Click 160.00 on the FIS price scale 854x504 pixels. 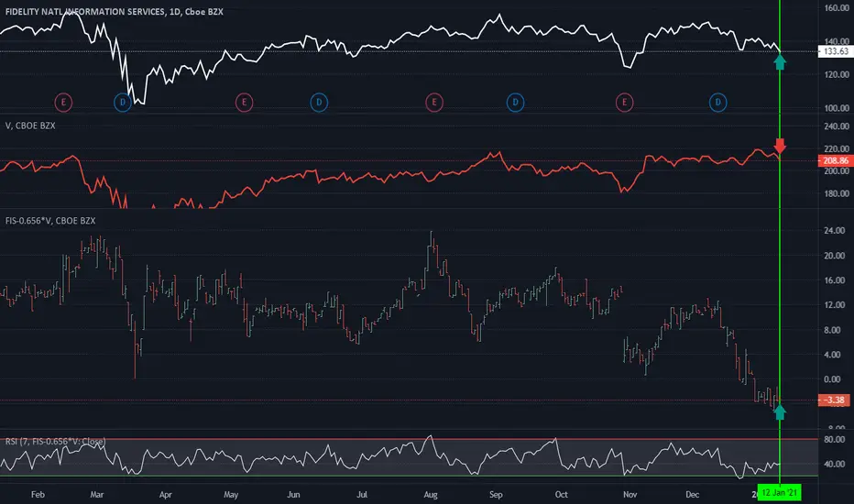coord(837,7)
